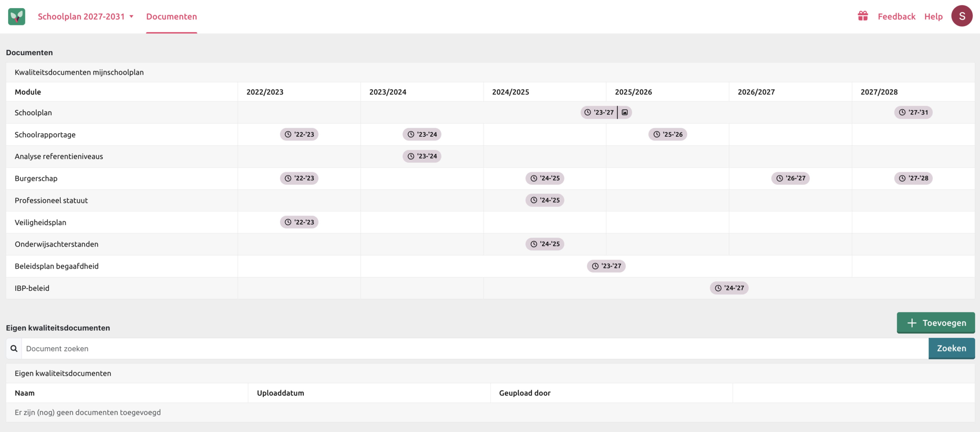
Task: Click the Onderwijsachterstanden row label
Action: [56, 244]
